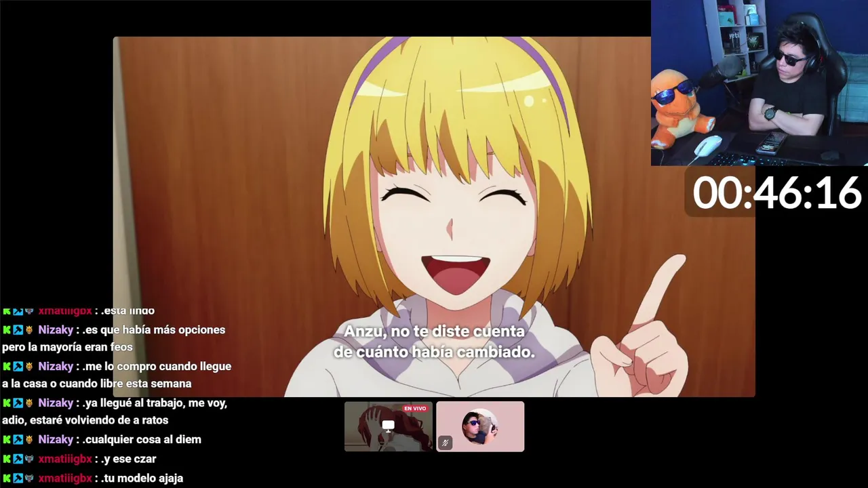
Task: Click the anime video with smiling blonde girl
Action: 434,217
